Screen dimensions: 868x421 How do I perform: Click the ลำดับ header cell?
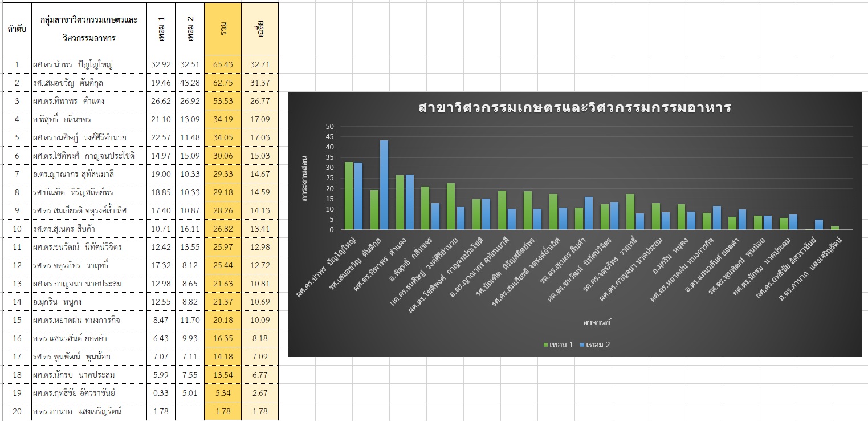[17, 29]
